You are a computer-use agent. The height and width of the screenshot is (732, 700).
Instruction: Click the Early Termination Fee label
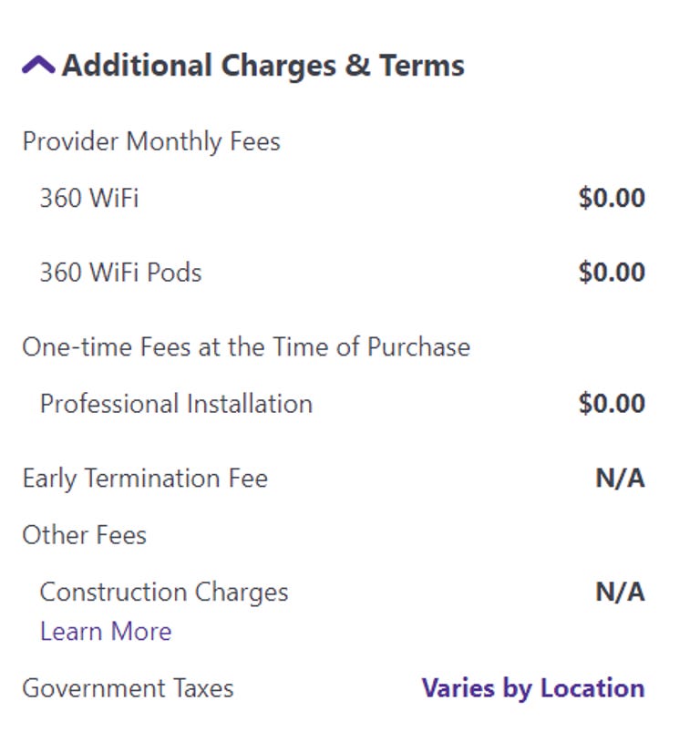[145, 479]
